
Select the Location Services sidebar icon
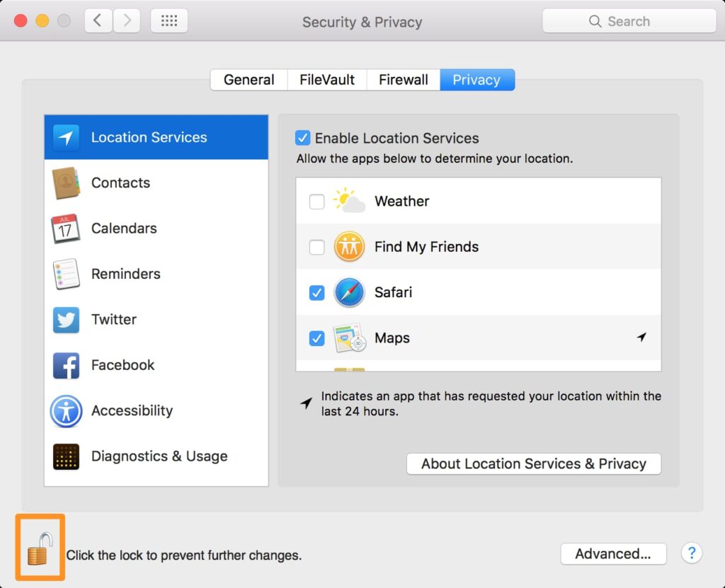66,138
